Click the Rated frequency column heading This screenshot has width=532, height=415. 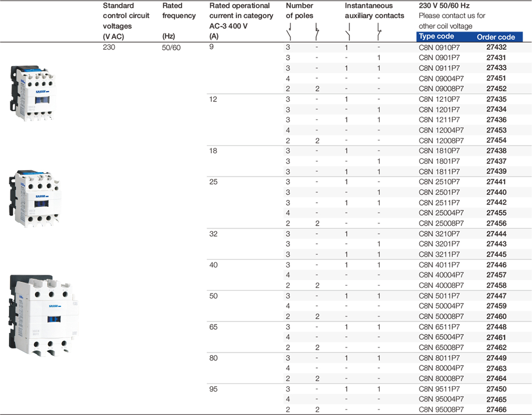[x=179, y=16]
